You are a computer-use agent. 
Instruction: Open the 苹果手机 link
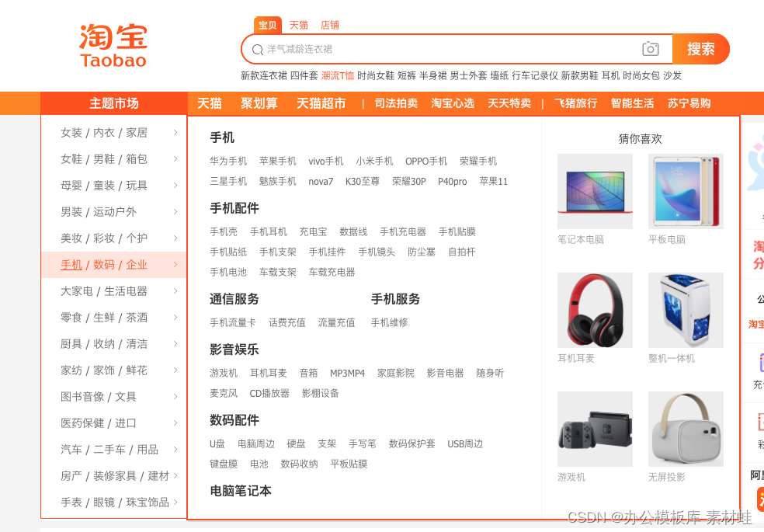coord(278,162)
